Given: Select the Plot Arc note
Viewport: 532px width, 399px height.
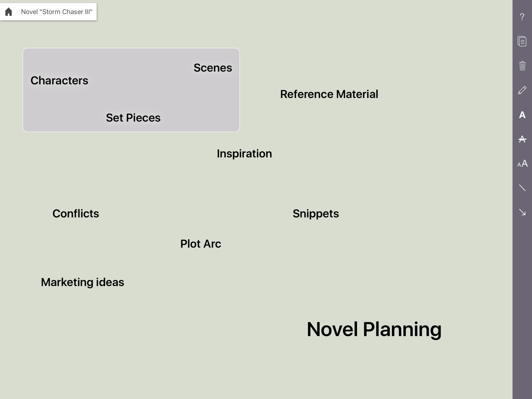Looking at the screenshot, I should click(x=201, y=244).
